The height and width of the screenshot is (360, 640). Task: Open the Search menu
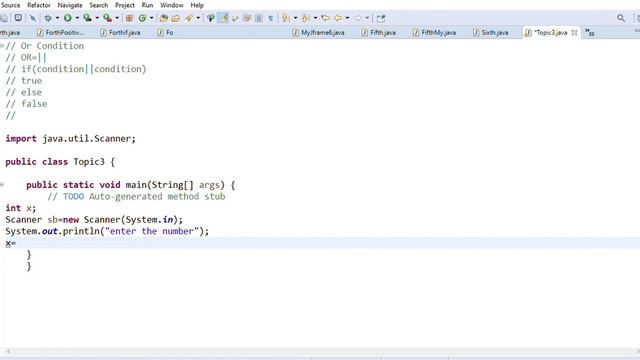click(x=99, y=5)
